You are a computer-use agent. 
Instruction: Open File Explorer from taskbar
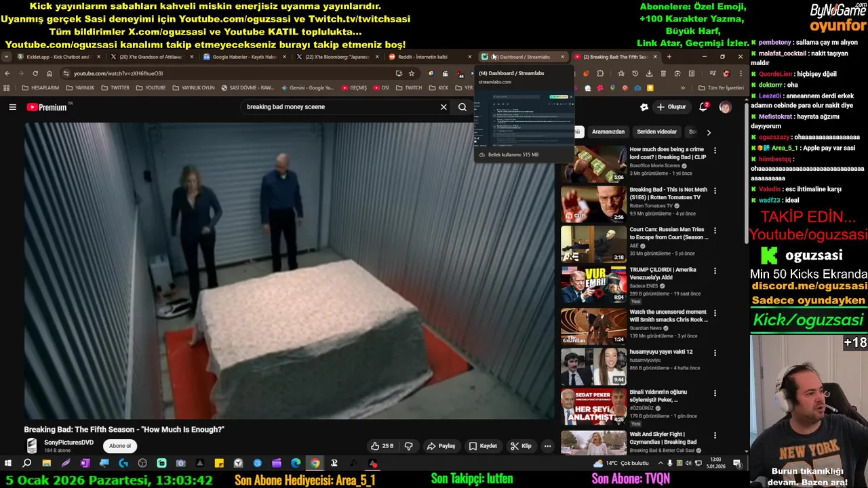46,464
